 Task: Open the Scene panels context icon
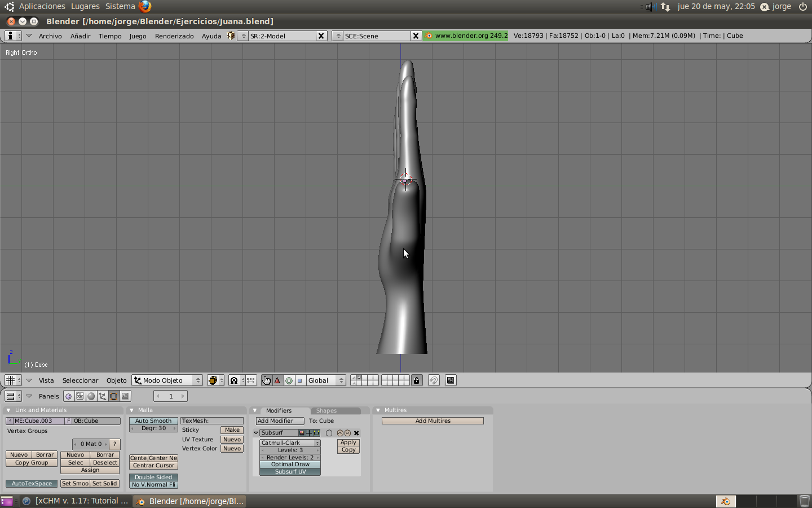(125, 396)
